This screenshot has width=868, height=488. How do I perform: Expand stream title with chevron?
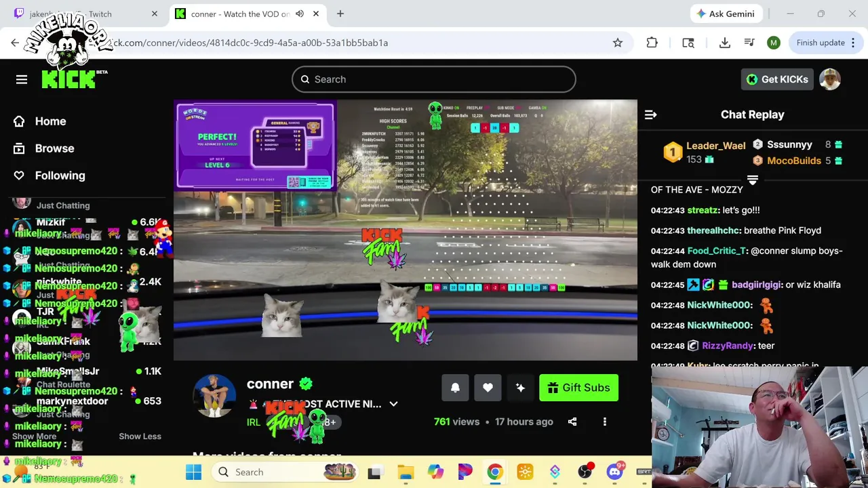[x=393, y=404]
